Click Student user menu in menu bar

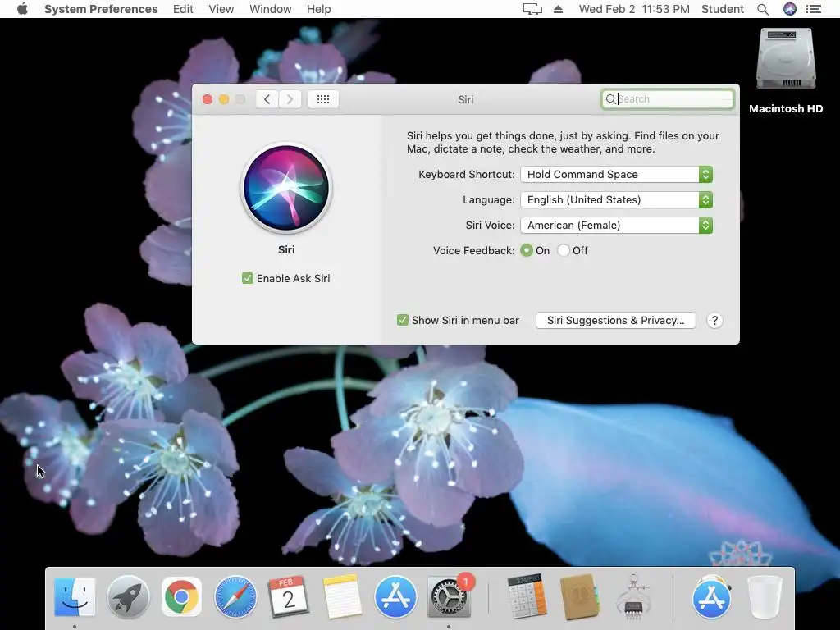coord(723,9)
